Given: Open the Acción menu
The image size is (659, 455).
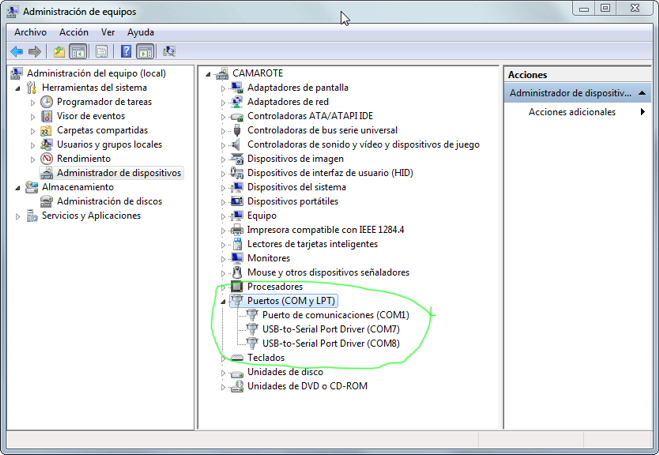Looking at the screenshot, I should pyautogui.click(x=74, y=32).
